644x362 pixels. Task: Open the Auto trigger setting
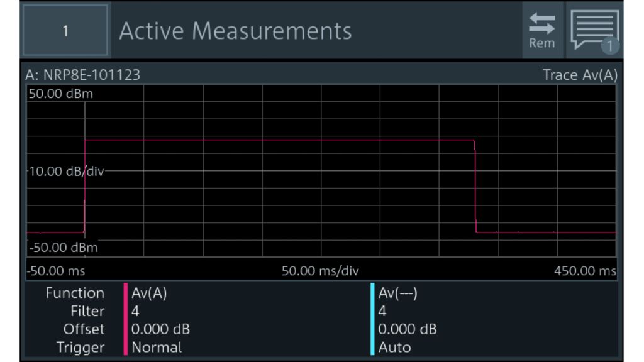[x=396, y=347]
